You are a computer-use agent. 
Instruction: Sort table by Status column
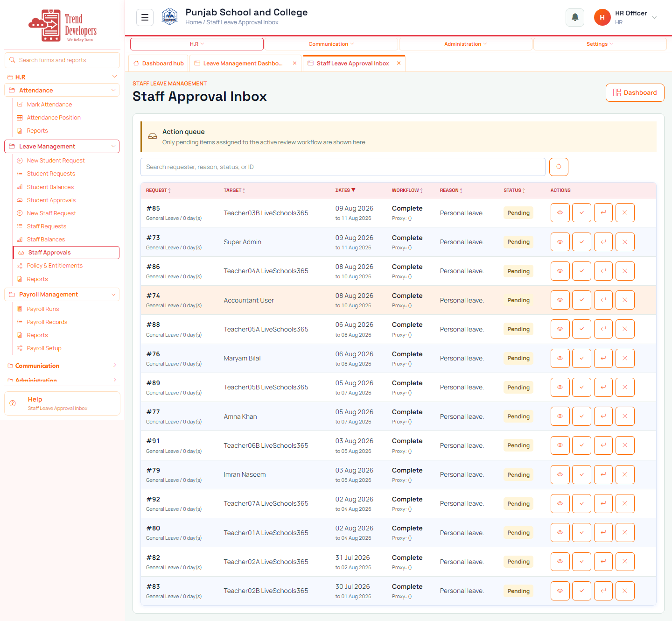(x=514, y=191)
